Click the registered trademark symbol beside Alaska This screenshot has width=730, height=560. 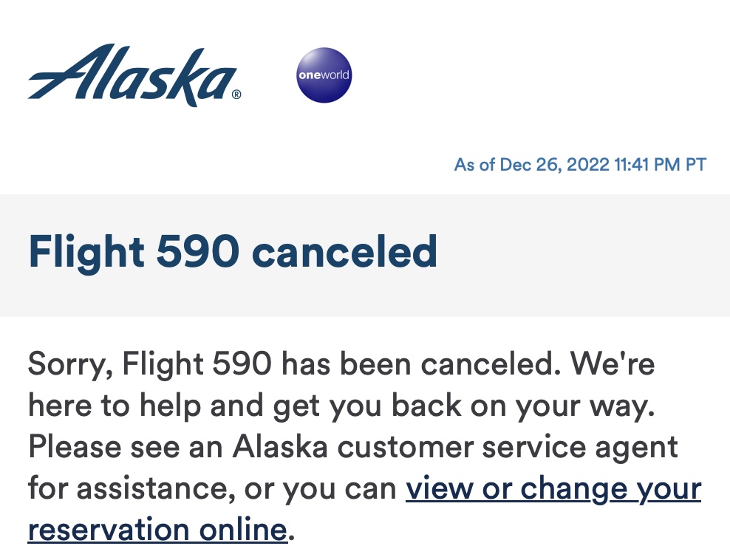click(236, 95)
